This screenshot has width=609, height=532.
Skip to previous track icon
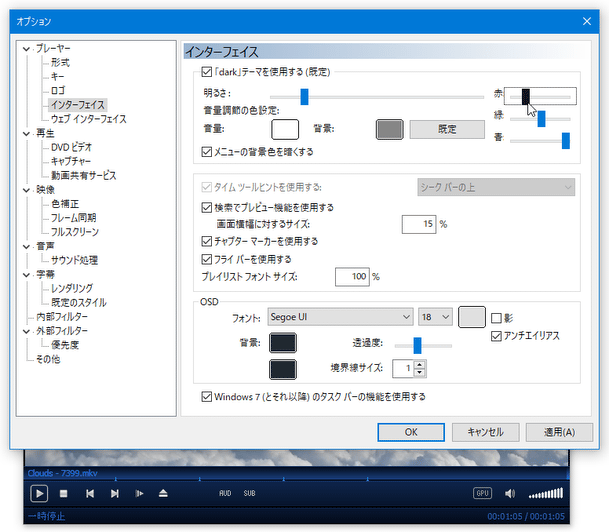coord(90,493)
